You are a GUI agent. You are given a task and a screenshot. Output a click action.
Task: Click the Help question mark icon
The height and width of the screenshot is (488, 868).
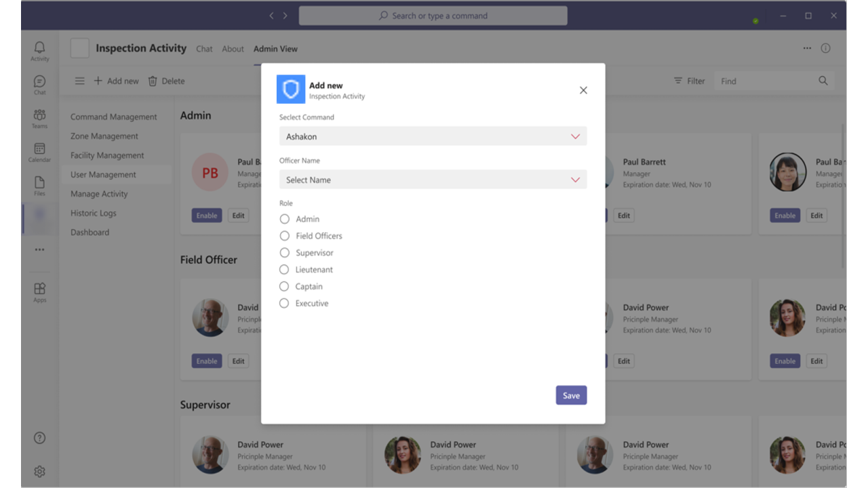tap(39, 438)
